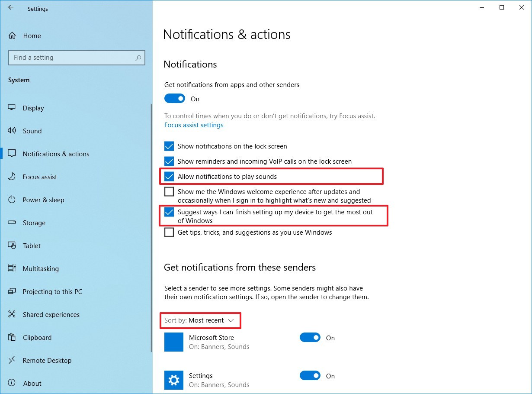Screen dimensions: 532x394
Task: Open Projecting to this PC page
Action: [x=52, y=292]
